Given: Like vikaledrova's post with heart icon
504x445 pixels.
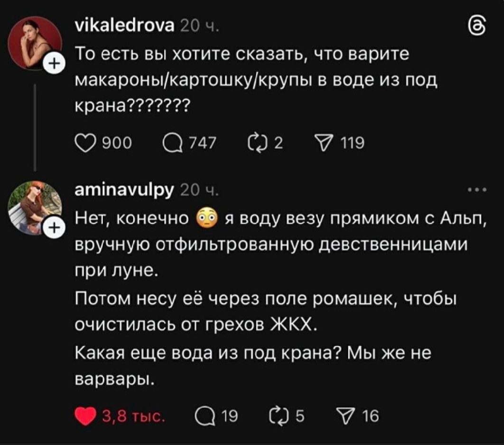Looking at the screenshot, I should point(85,142).
